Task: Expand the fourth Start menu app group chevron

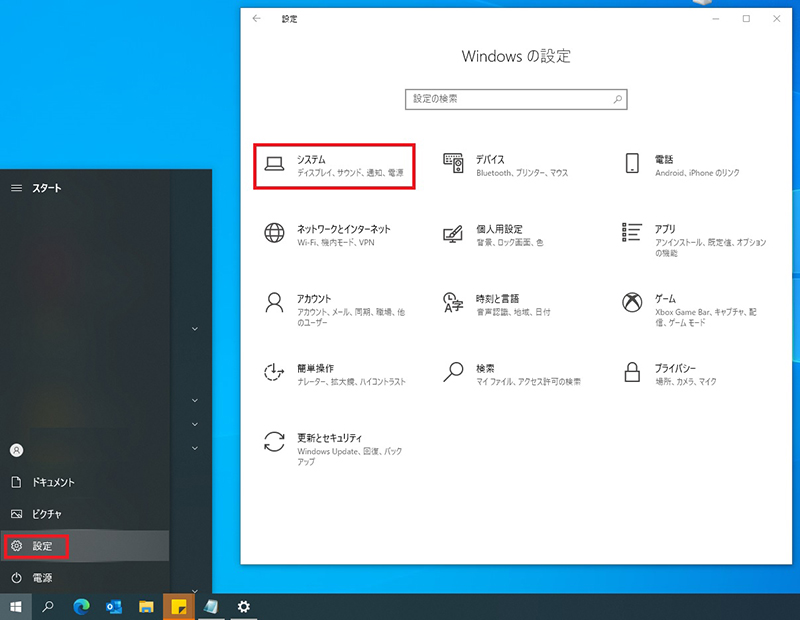Action: [x=194, y=448]
